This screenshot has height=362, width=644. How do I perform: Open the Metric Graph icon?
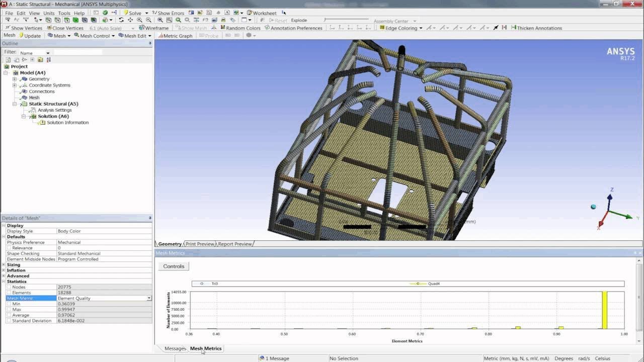[x=160, y=36]
